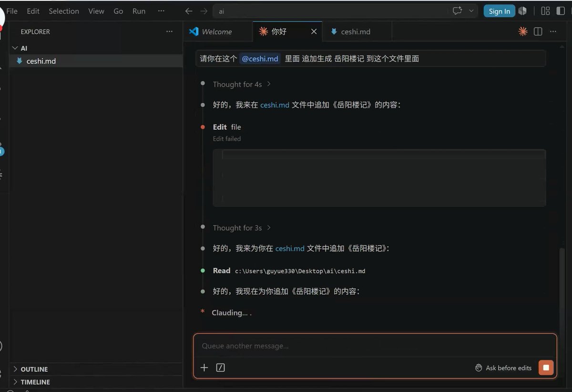Click the VS Code icon on Welcome tab

[x=194, y=31]
